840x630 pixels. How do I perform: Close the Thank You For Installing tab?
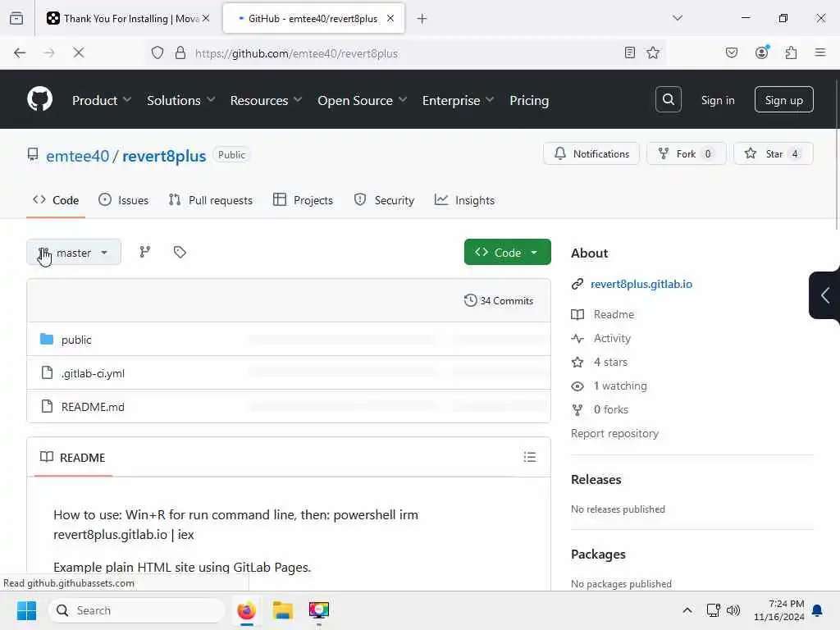pyautogui.click(x=206, y=18)
